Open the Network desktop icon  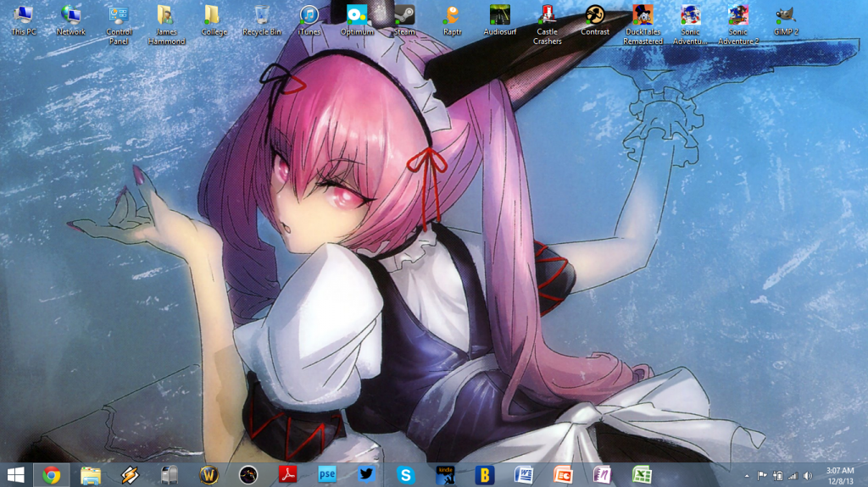point(71,20)
